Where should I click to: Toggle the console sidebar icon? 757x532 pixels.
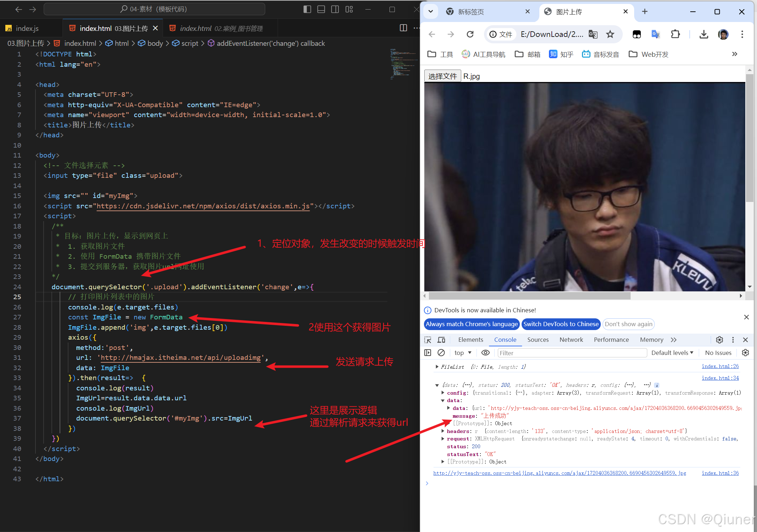[x=428, y=353]
